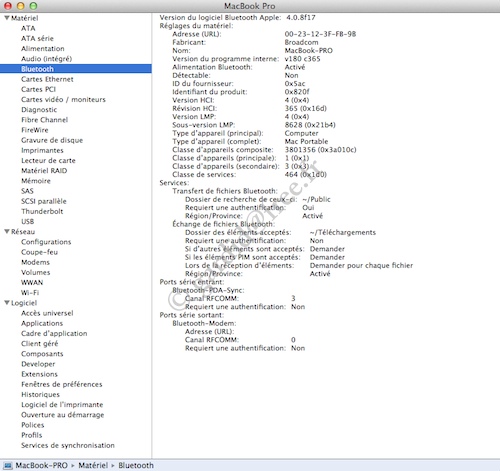Open Polices in the sidebar
Image resolution: width=500 pixels, height=471 pixels.
click(x=32, y=425)
